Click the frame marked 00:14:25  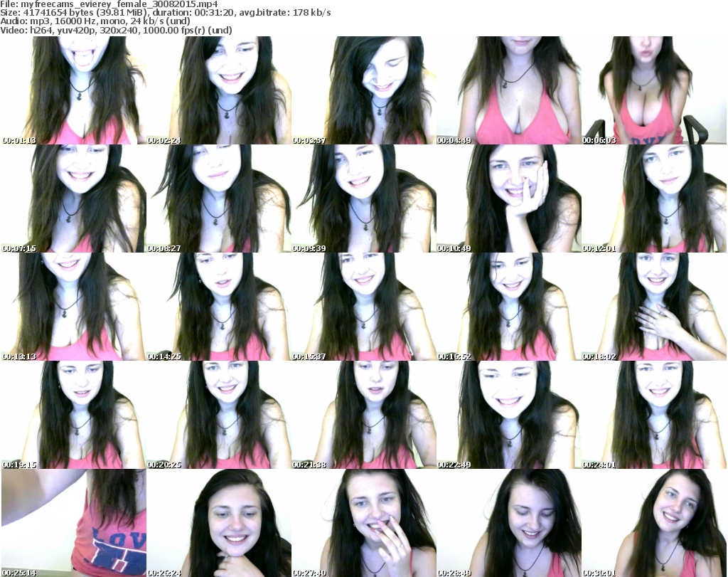219,307
